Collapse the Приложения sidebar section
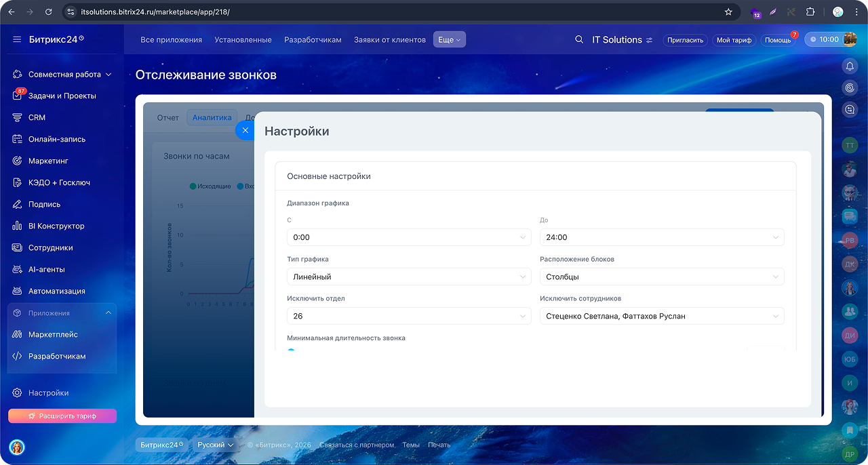 (x=108, y=312)
